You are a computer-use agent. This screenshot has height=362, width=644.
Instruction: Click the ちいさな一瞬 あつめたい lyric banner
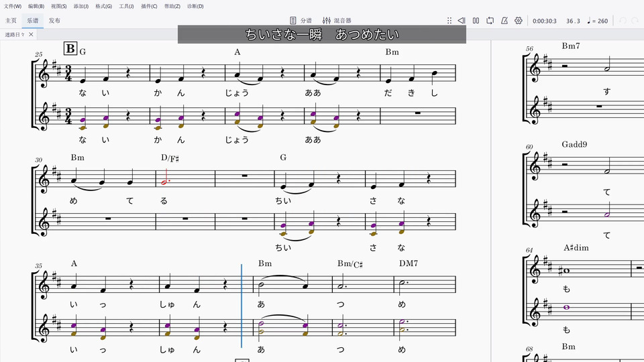point(322,34)
